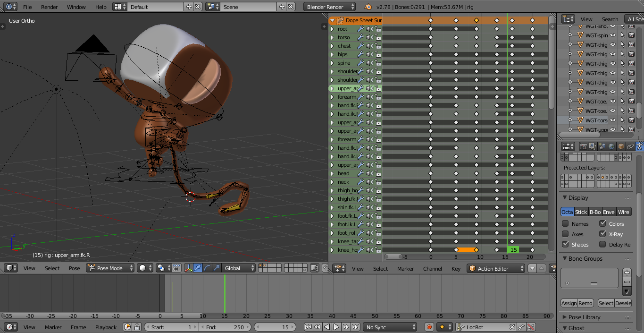Hide WGT-spine object using eye icon

[x=613, y=35]
